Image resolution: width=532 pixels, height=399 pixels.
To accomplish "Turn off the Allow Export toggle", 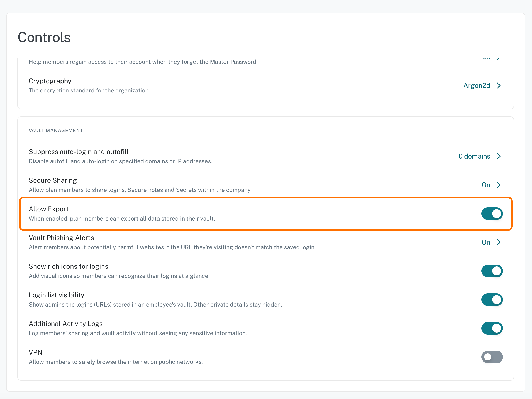I will [492, 214].
